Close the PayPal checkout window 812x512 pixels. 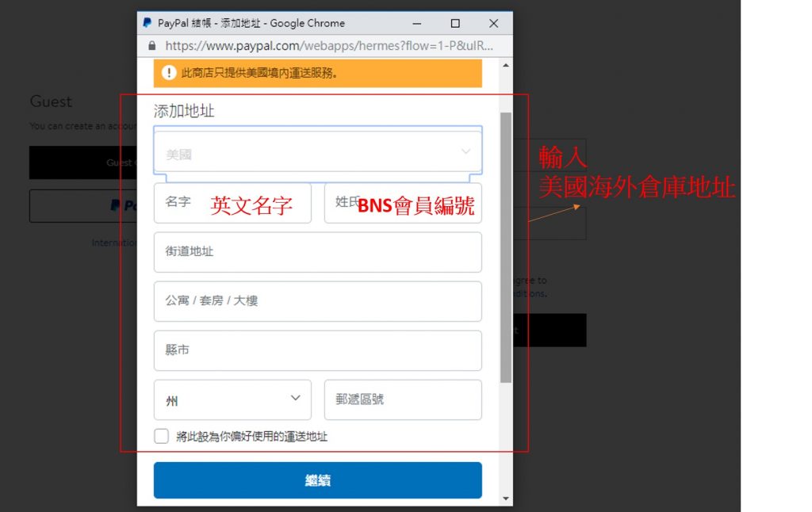coord(493,23)
